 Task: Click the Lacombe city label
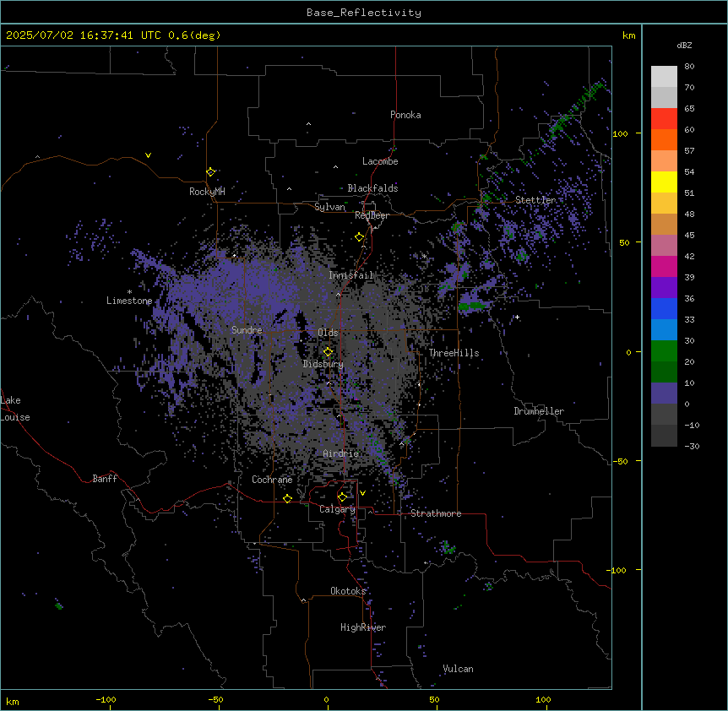click(x=380, y=161)
